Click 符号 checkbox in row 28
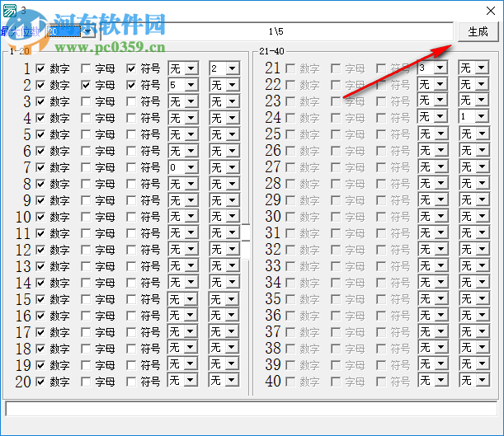The width and height of the screenshot is (504, 436). (381, 184)
